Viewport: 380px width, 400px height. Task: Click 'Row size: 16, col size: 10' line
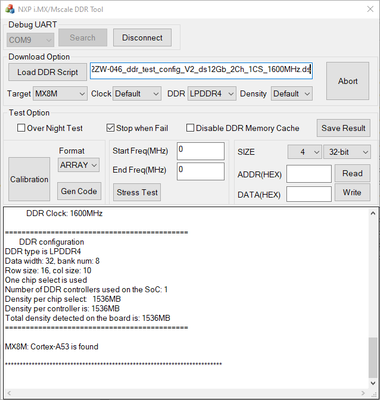(48, 270)
